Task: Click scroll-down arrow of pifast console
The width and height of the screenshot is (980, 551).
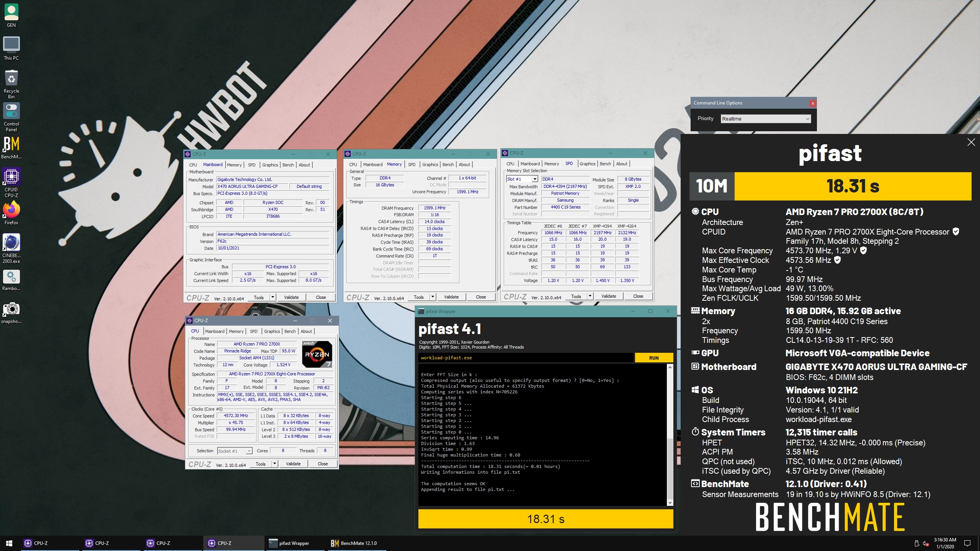Action: click(x=670, y=502)
